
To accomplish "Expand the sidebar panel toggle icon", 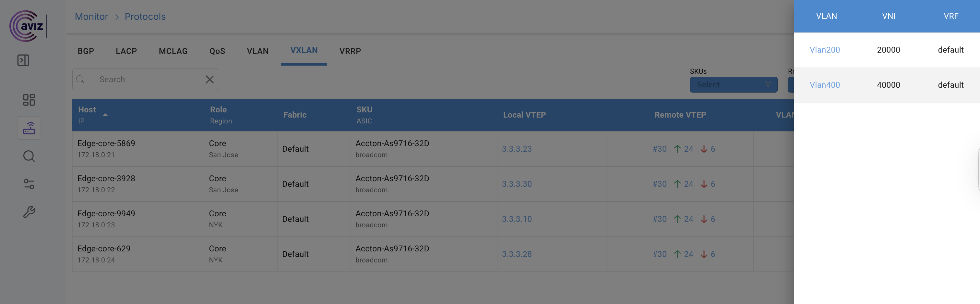I will 23,60.
